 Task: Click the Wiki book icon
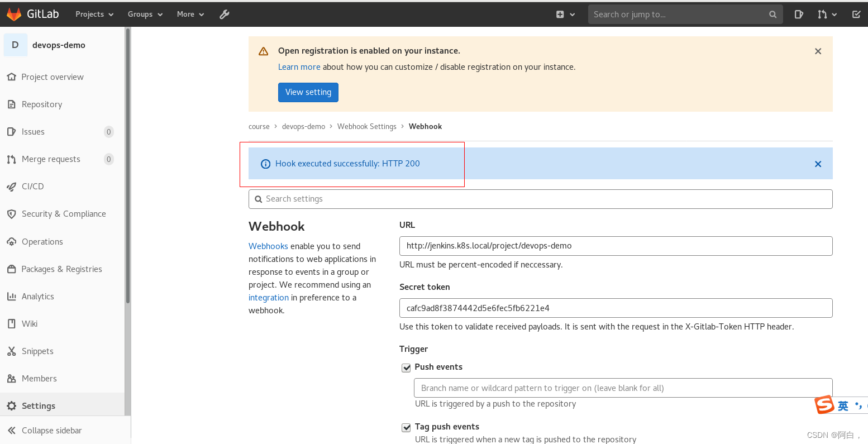coord(11,324)
